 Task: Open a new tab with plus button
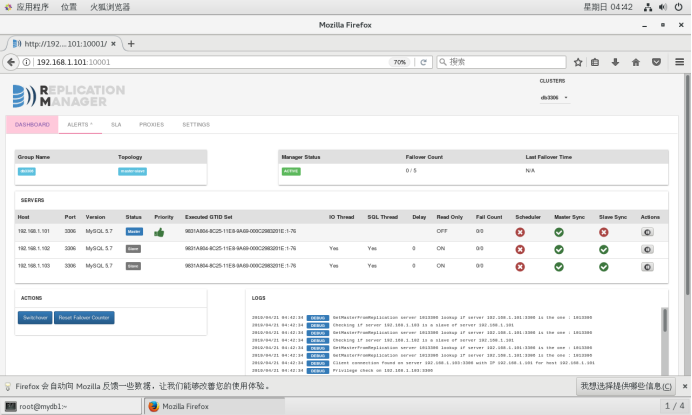(x=131, y=44)
